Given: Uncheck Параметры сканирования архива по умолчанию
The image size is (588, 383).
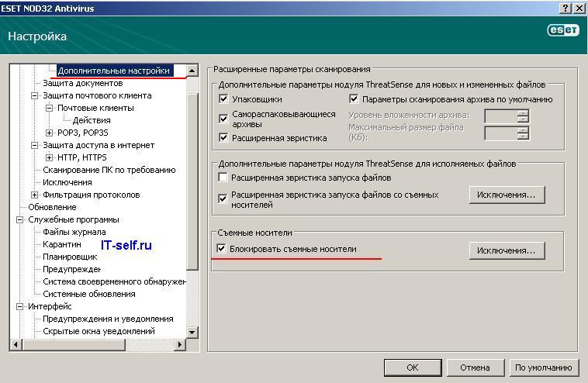Looking at the screenshot, I should 354,99.
